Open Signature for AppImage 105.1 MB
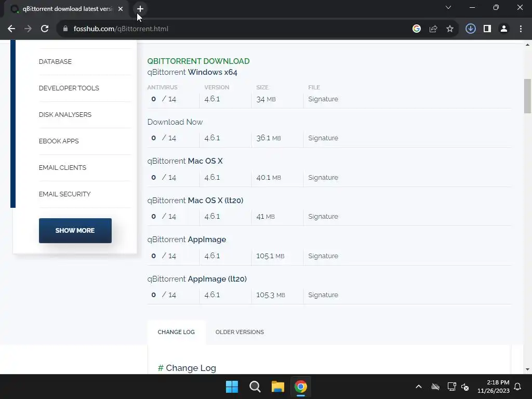 pyautogui.click(x=323, y=256)
